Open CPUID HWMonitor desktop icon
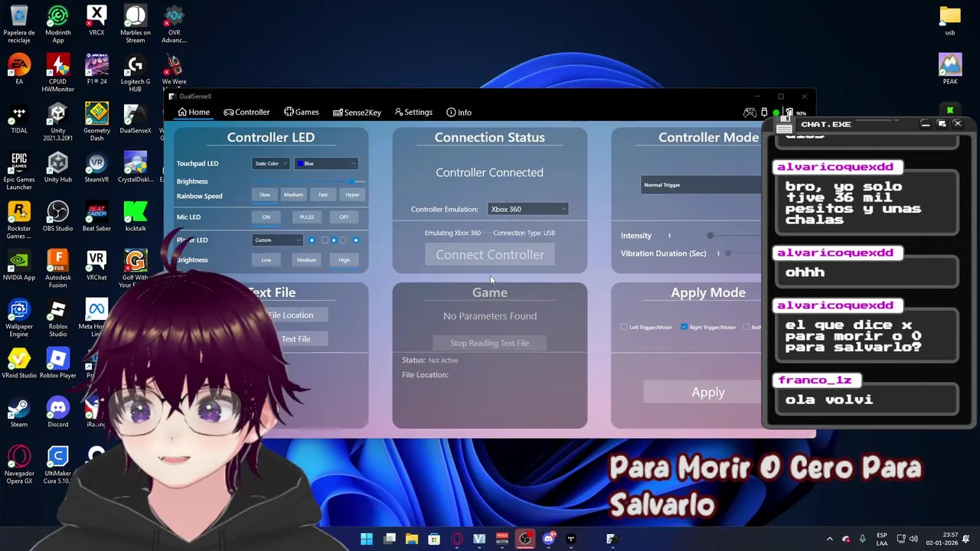 (58, 73)
